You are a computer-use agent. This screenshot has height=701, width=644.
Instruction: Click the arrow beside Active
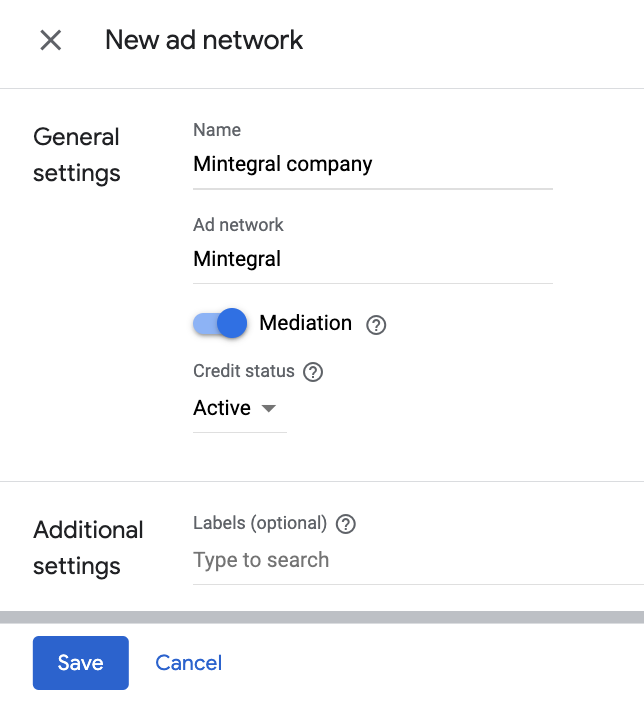click(x=268, y=409)
